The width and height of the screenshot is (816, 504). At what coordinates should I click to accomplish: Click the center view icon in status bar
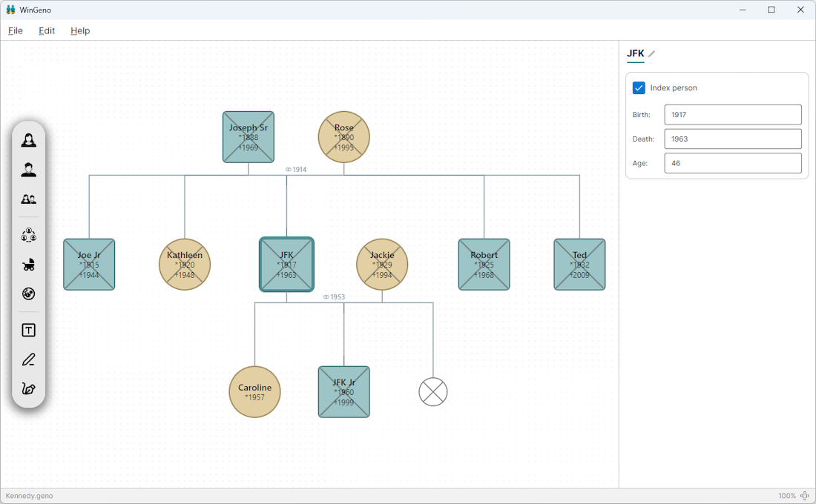click(x=805, y=496)
